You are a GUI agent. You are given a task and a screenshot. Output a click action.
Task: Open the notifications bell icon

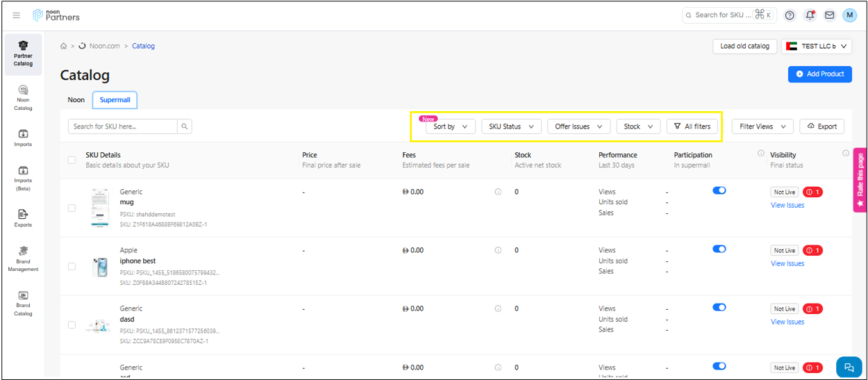point(810,15)
